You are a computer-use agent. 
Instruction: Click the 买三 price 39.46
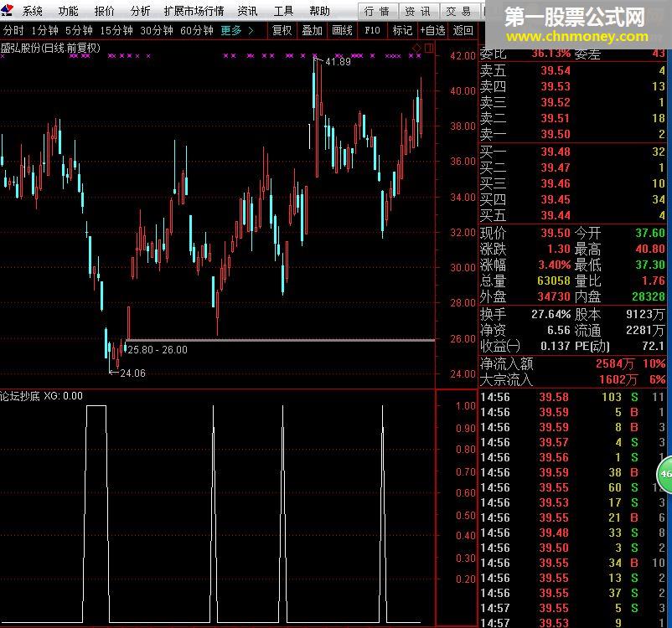pos(556,183)
